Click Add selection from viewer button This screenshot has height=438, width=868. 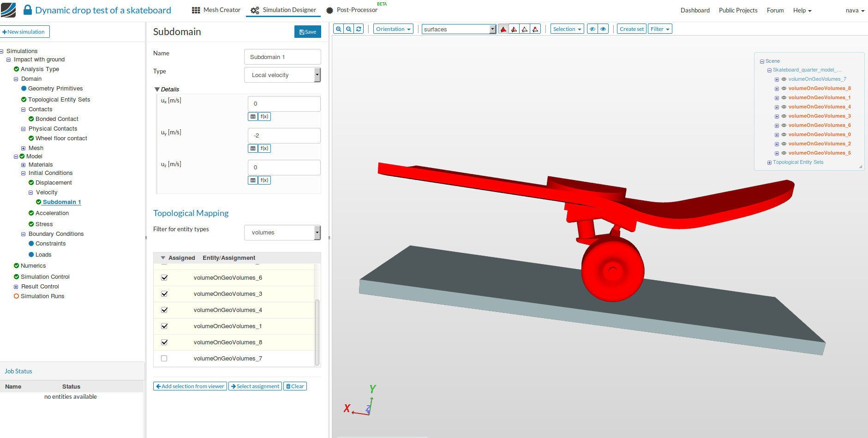tap(190, 386)
